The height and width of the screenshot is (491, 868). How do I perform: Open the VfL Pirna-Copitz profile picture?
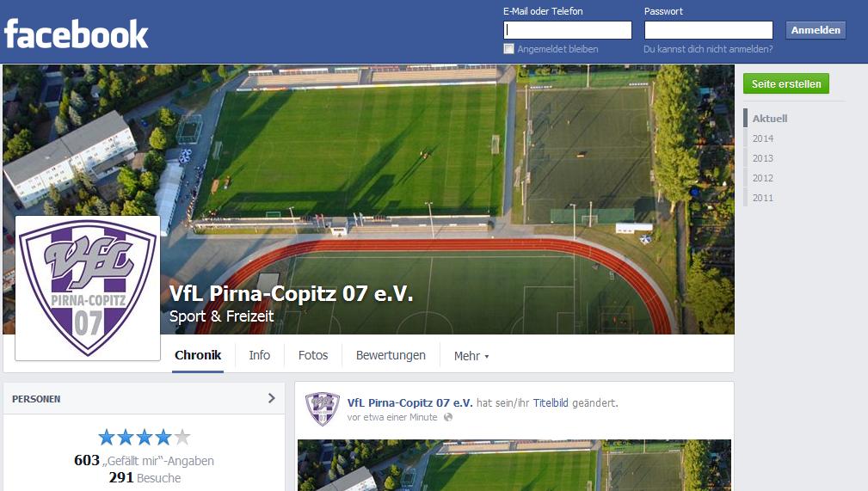[x=88, y=288]
